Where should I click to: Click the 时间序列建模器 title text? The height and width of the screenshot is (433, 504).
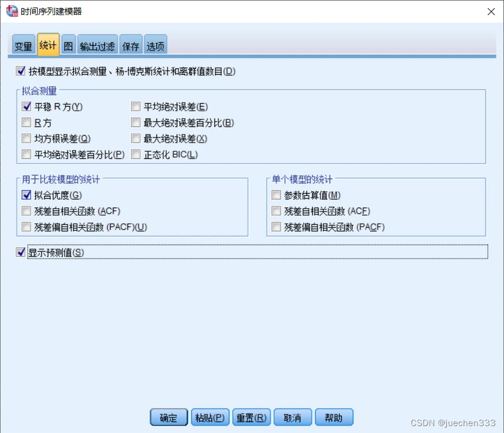pyautogui.click(x=51, y=11)
